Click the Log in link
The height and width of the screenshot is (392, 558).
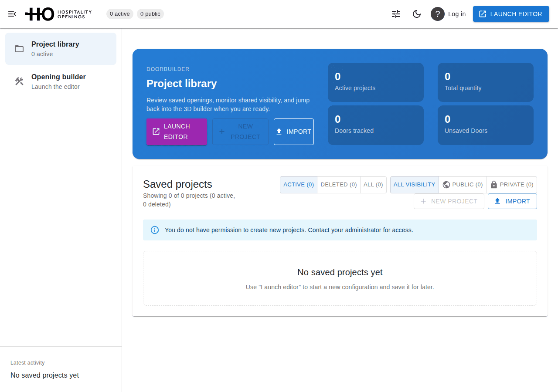[x=457, y=14]
